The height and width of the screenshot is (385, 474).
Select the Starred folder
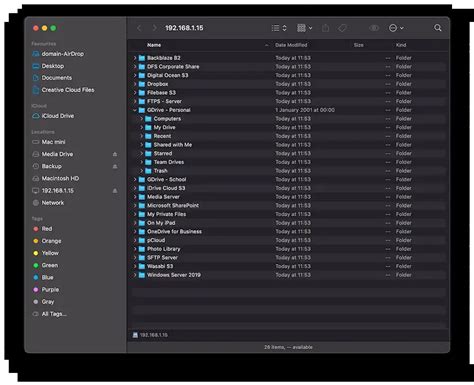pyautogui.click(x=288, y=153)
